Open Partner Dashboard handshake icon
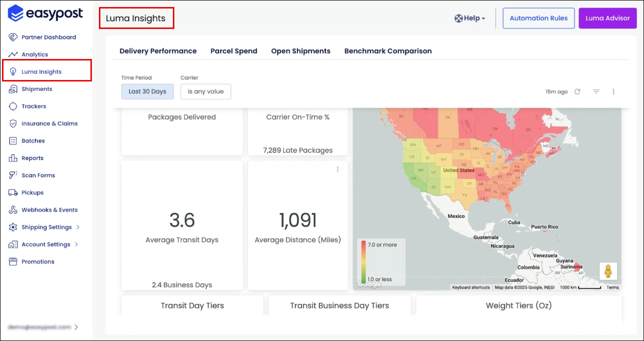 click(x=13, y=37)
